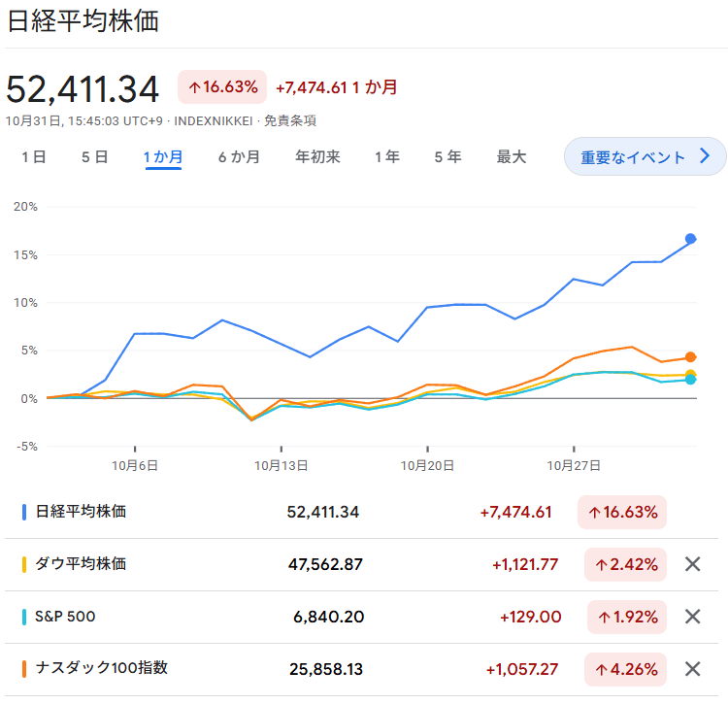The height and width of the screenshot is (704, 728).
Task: Click the -5% y-axis label
Action: pyautogui.click(x=27, y=447)
